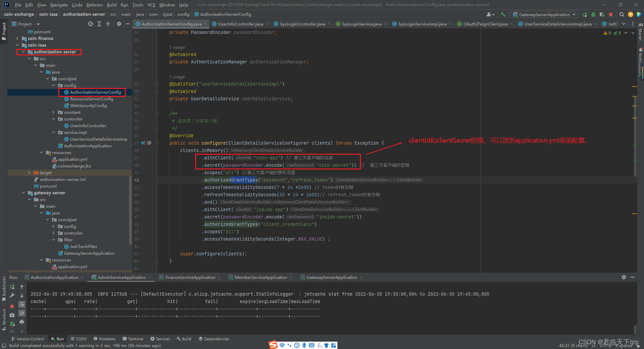644x349 pixels.
Task: Open the Terminal tool window
Action: click(x=133, y=339)
